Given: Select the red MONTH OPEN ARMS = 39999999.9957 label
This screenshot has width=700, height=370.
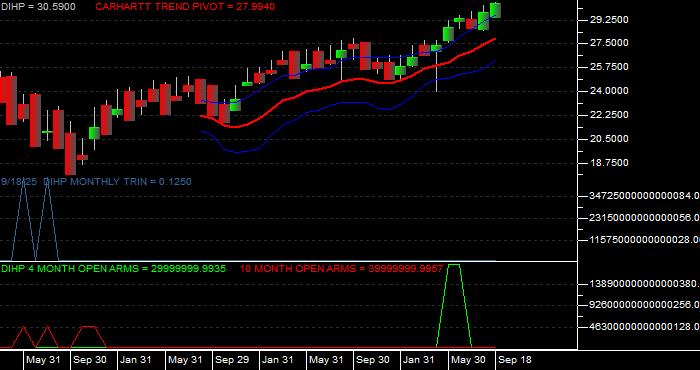Looking at the screenshot, I should (x=342, y=269).
